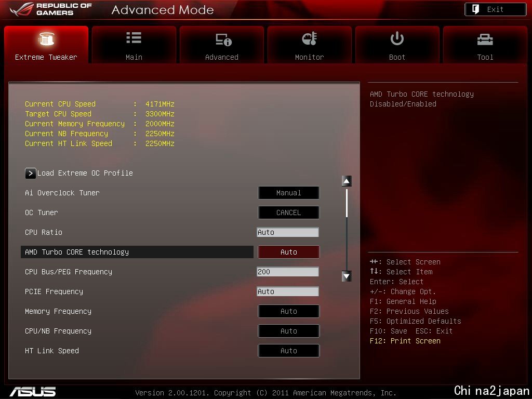Open the Ai Overclock Tuner Manual dropdown
Viewport: 532px width, 399px height.
pyautogui.click(x=289, y=193)
